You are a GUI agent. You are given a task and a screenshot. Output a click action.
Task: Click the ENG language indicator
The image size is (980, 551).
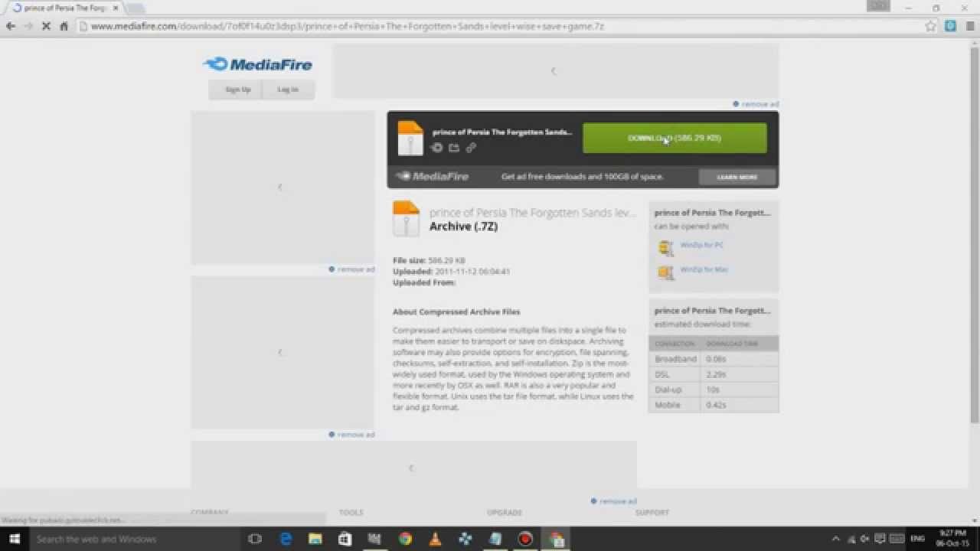pyautogui.click(x=916, y=539)
